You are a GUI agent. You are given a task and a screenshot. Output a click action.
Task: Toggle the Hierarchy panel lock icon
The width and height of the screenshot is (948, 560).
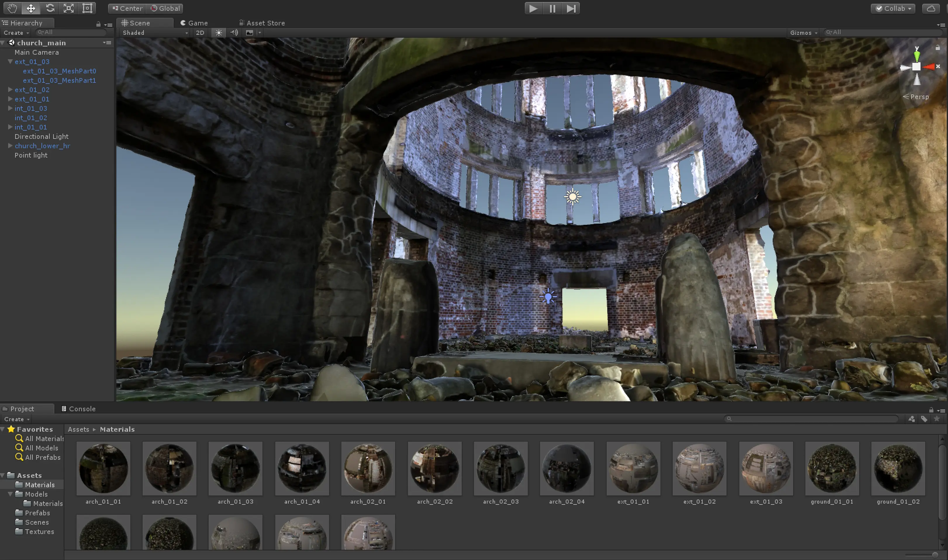coord(98,24)
